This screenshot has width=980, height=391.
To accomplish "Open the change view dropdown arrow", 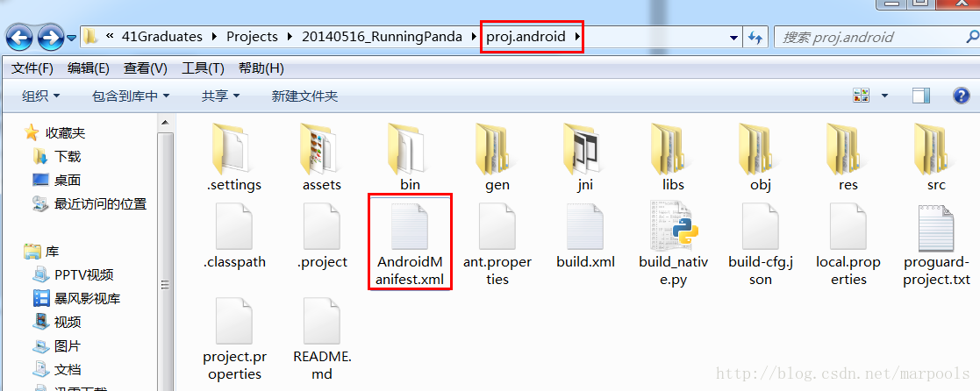I will [884, 96].
